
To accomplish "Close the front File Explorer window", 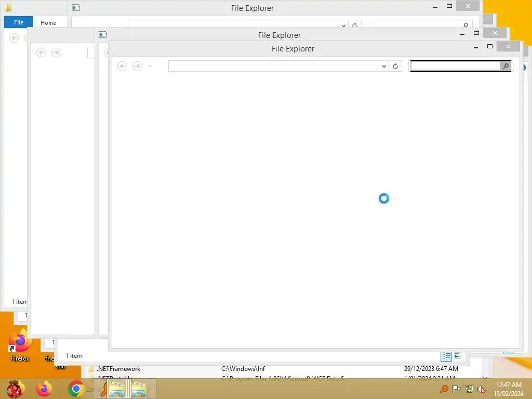I will coord(508,46).
